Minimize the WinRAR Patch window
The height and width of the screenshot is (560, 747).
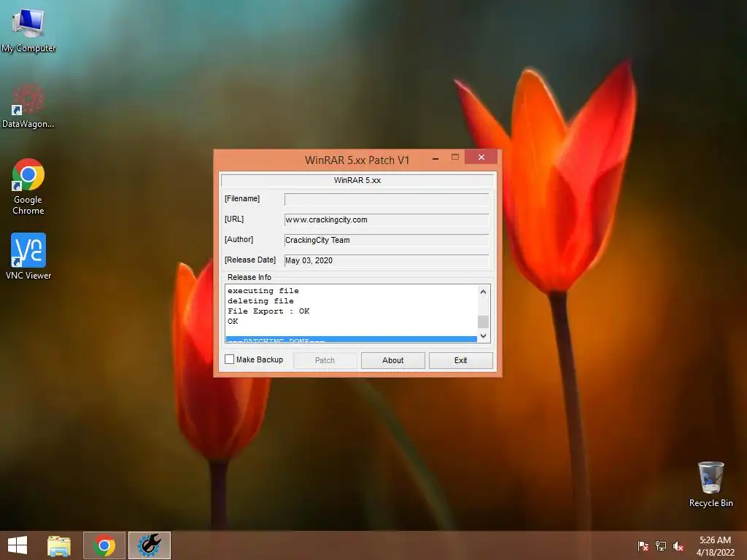tap(436, 158)
